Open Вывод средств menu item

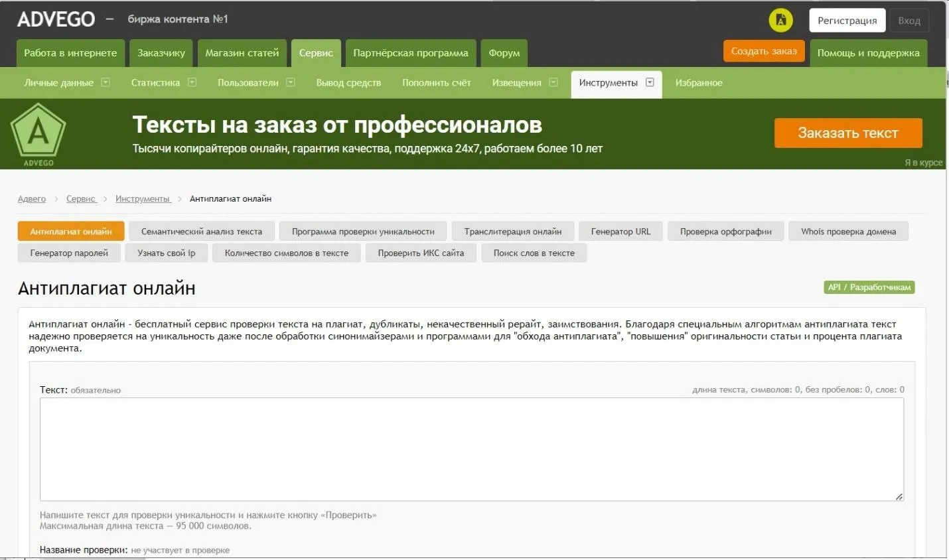coord(348,83)
